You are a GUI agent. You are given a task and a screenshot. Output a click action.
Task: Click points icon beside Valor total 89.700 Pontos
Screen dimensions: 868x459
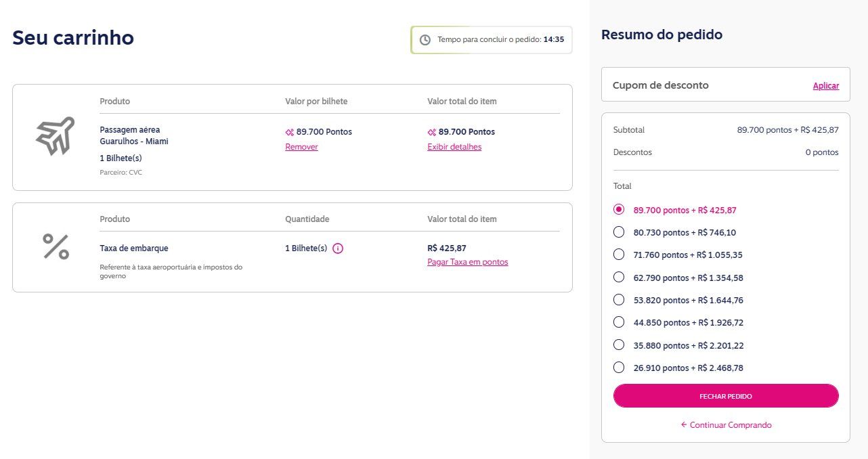[x=432, y=132]
